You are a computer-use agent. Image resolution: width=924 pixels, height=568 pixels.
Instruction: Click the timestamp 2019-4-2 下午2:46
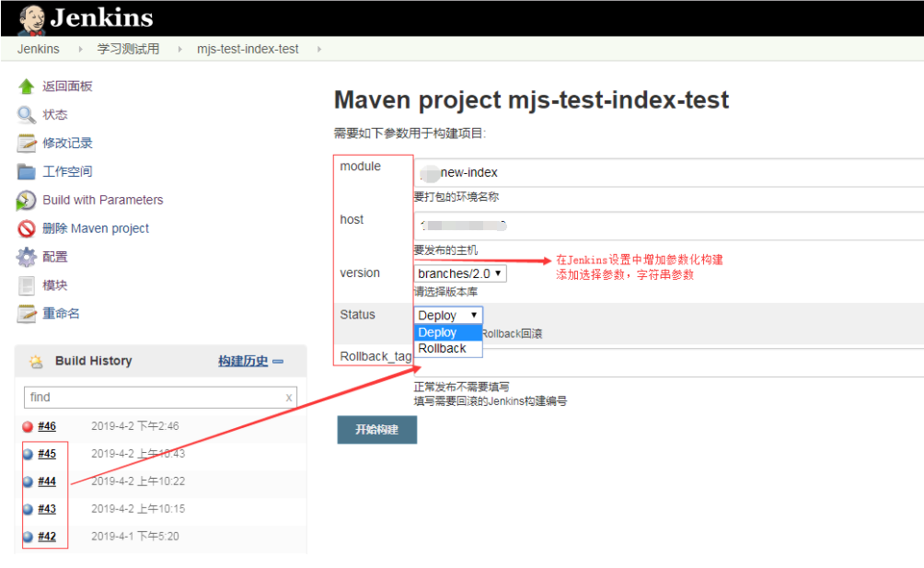point(135,426)
